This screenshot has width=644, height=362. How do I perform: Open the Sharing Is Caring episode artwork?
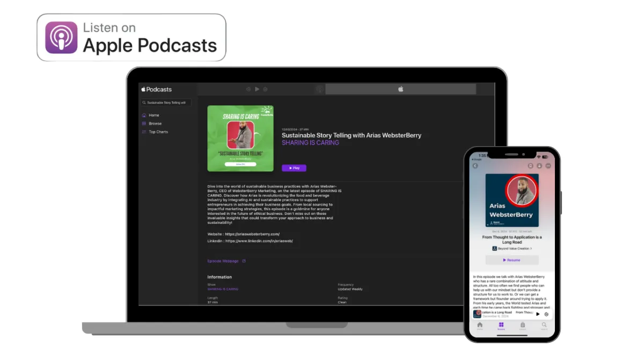tap(240, 138)
